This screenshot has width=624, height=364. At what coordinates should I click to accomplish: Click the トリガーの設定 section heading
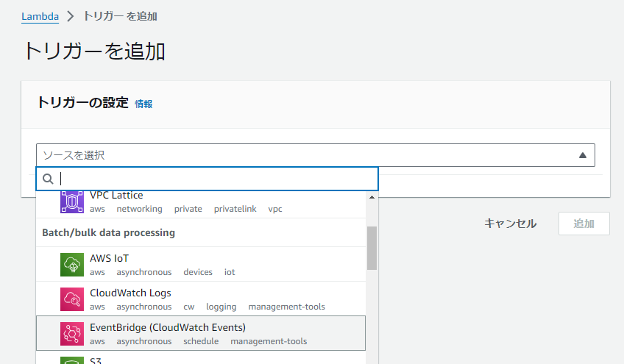pos(82,103)
